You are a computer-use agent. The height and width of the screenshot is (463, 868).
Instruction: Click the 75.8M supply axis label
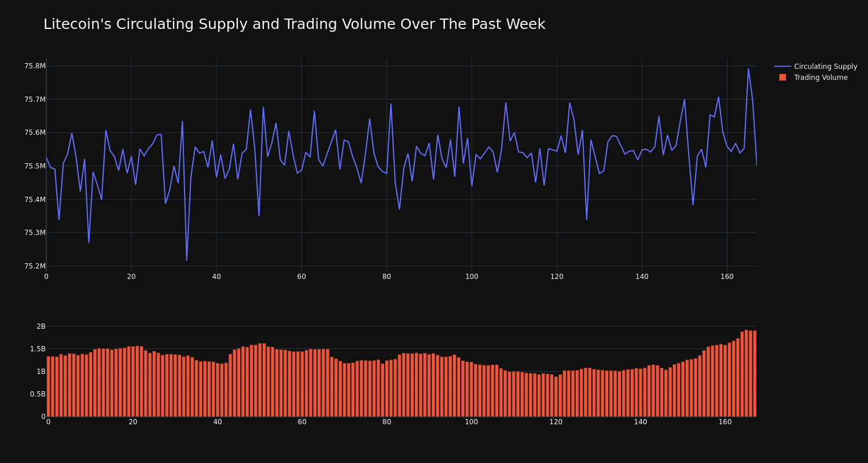click(35, 66)
